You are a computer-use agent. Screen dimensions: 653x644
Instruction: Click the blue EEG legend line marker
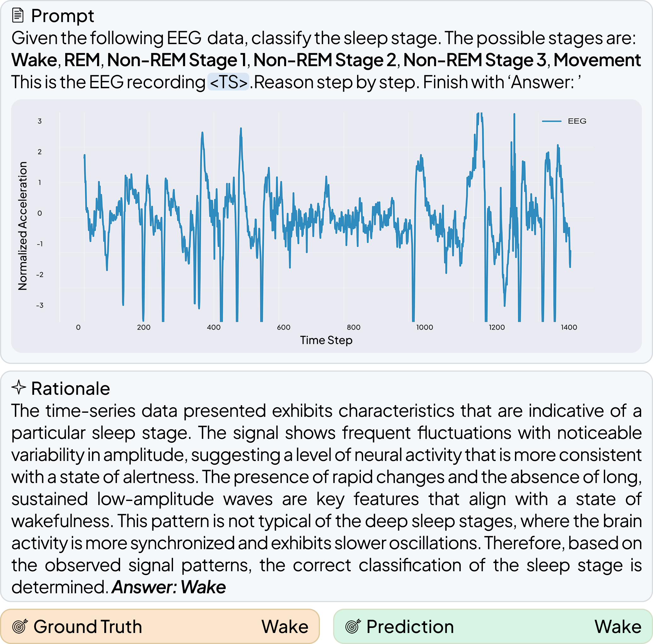pyautogui.click(x=551, y=121)
